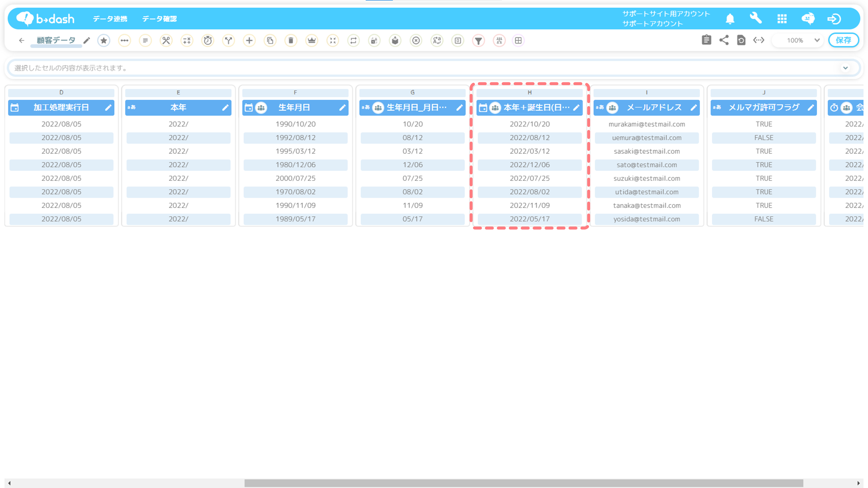This screenshot has width=868, height=488.
Task: Open the wrench settings icon
Action: click(756, 18)
